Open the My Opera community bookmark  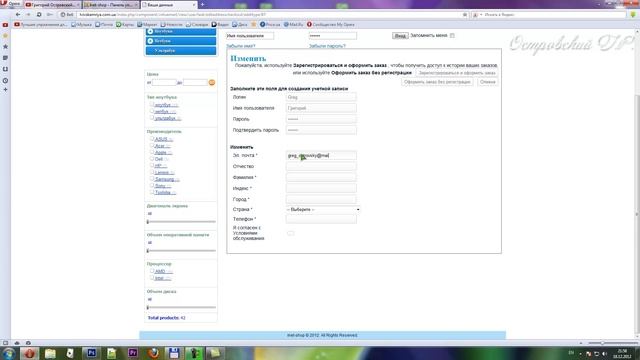point(331,24)
